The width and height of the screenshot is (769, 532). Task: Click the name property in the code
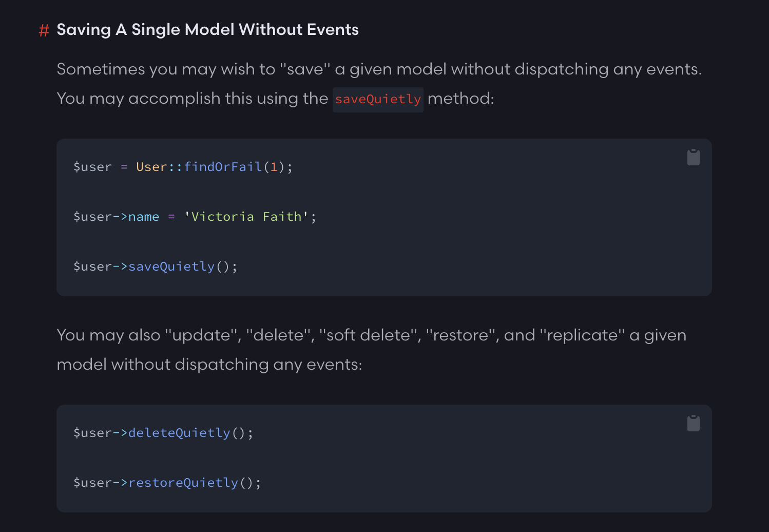144,217
